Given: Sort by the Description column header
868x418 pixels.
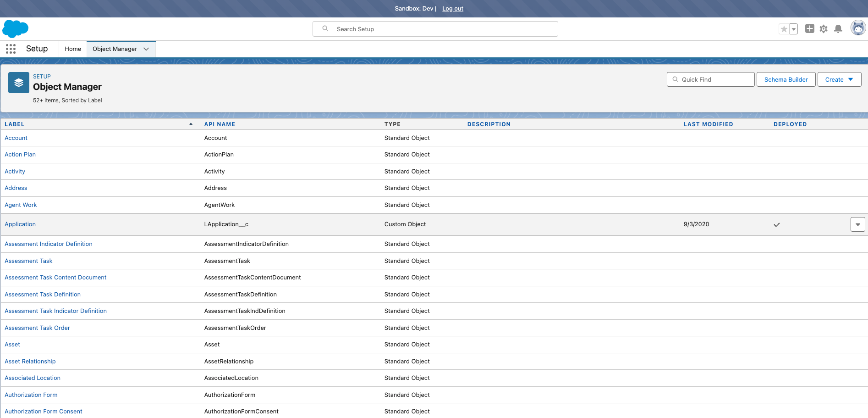Looking at the screenshot, I should (489, 124).
